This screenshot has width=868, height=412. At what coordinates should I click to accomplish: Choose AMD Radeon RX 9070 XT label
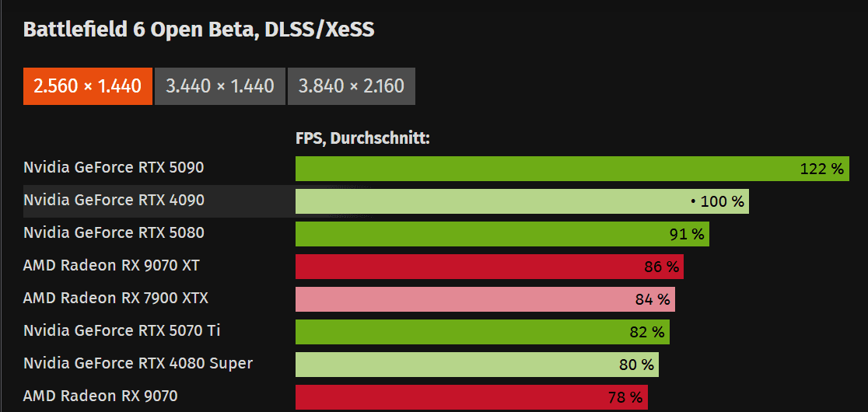point(111,266)
